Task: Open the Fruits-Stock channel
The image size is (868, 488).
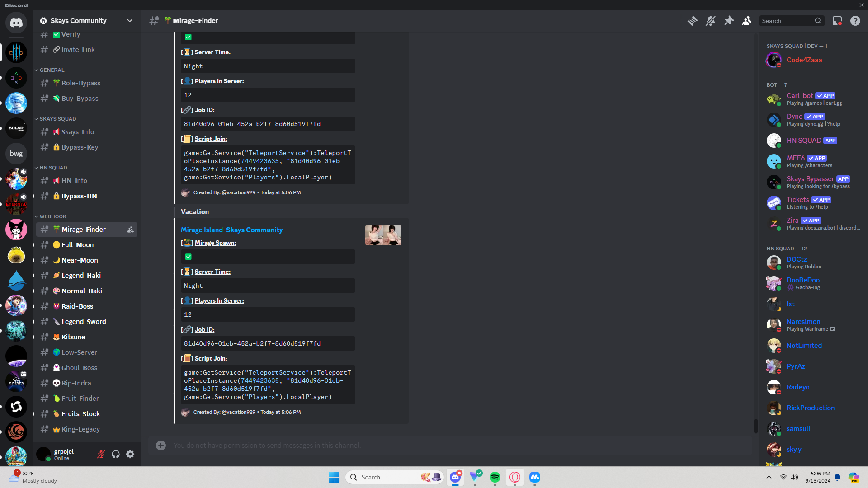Action: pos(87,414)
